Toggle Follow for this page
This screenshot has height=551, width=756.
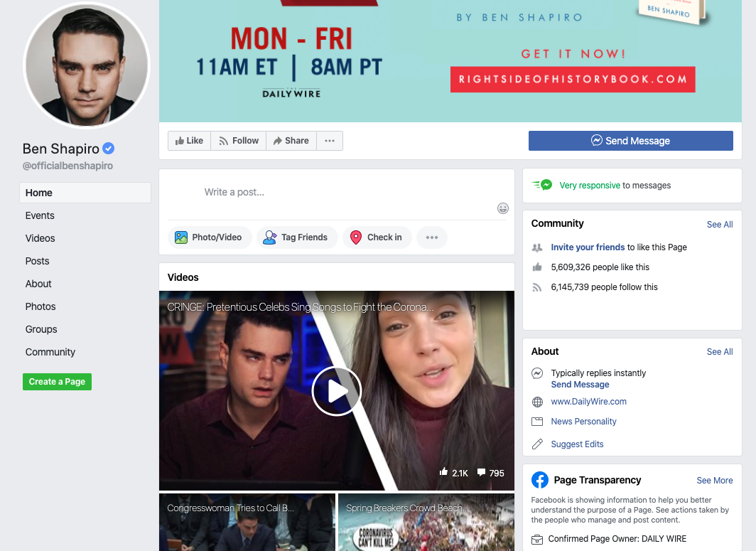point(239,141)
